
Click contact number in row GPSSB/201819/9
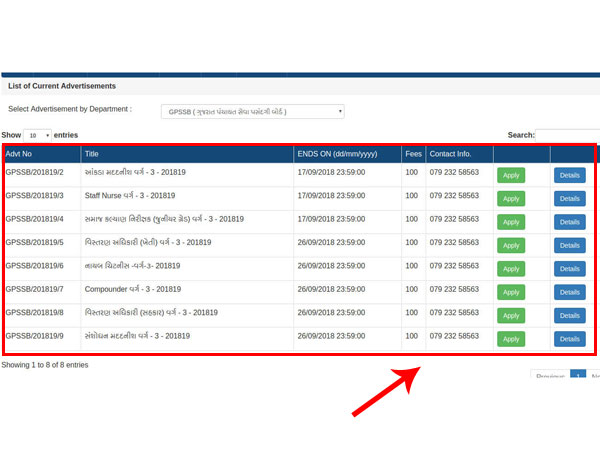point(454,336)
